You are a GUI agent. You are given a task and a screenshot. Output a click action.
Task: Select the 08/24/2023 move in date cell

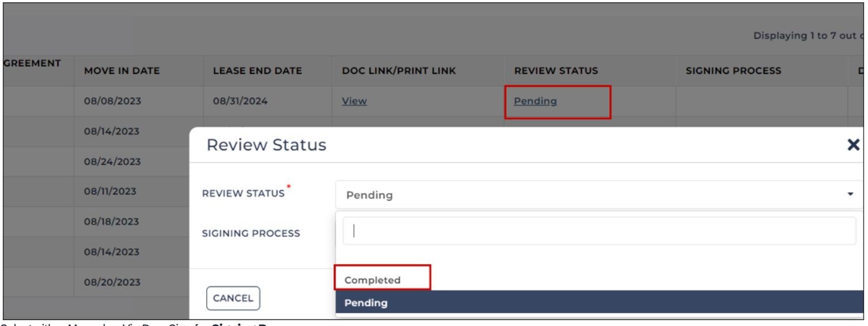point(113,161)
